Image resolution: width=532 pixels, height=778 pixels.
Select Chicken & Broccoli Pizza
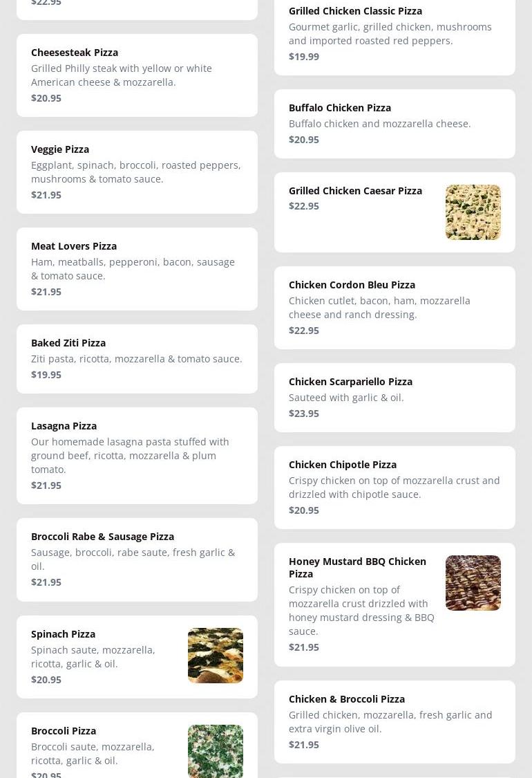pos(395,722)
